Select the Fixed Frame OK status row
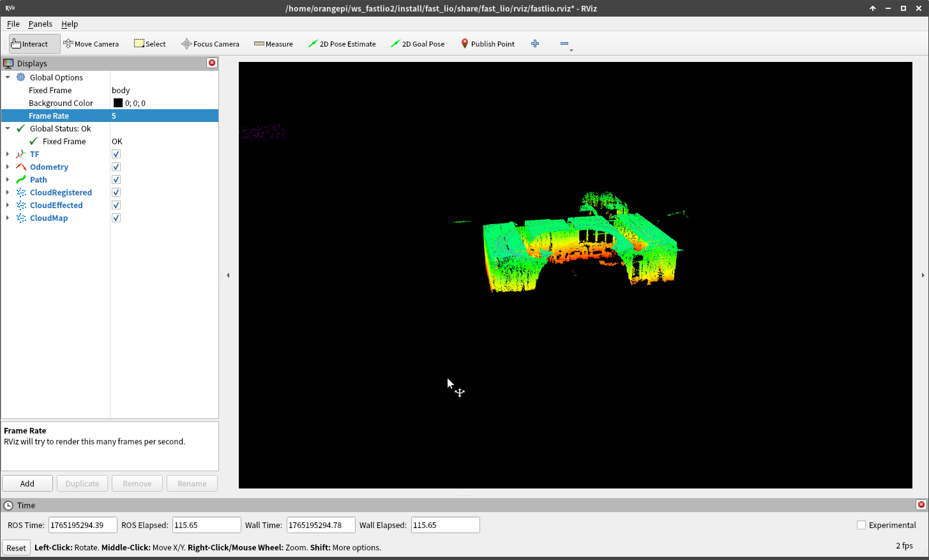929x560 pixels. tap(110, 141)
